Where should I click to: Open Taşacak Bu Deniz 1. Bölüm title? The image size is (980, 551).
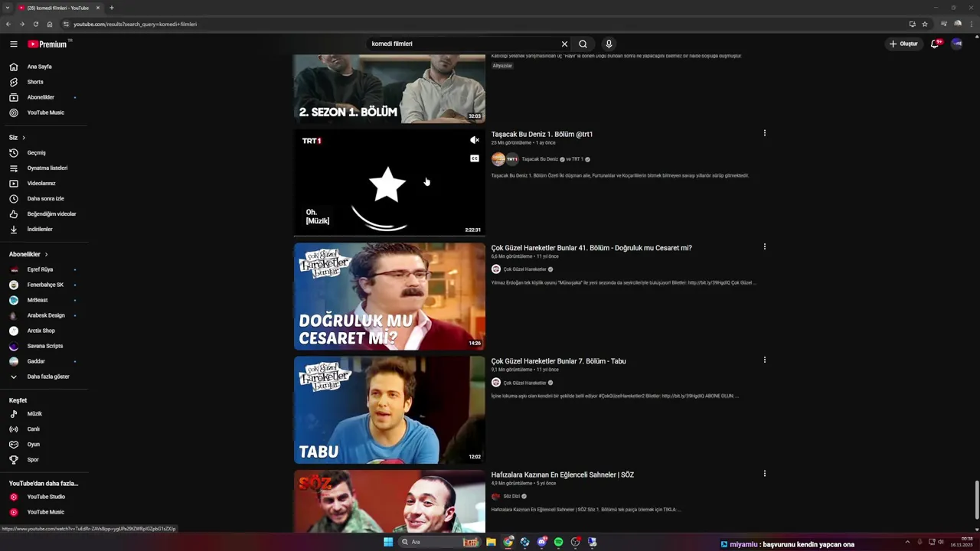tap(542, 134)
